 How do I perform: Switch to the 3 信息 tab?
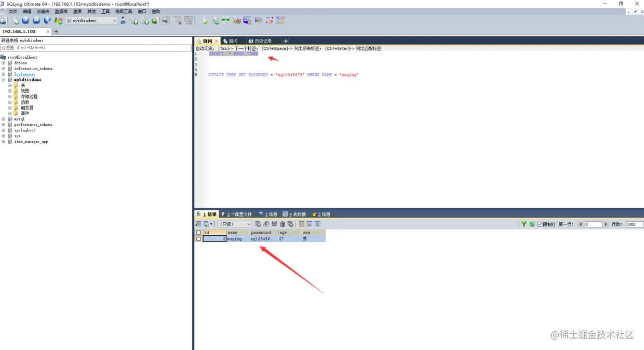pyautogui.click(x=268, y=214)
